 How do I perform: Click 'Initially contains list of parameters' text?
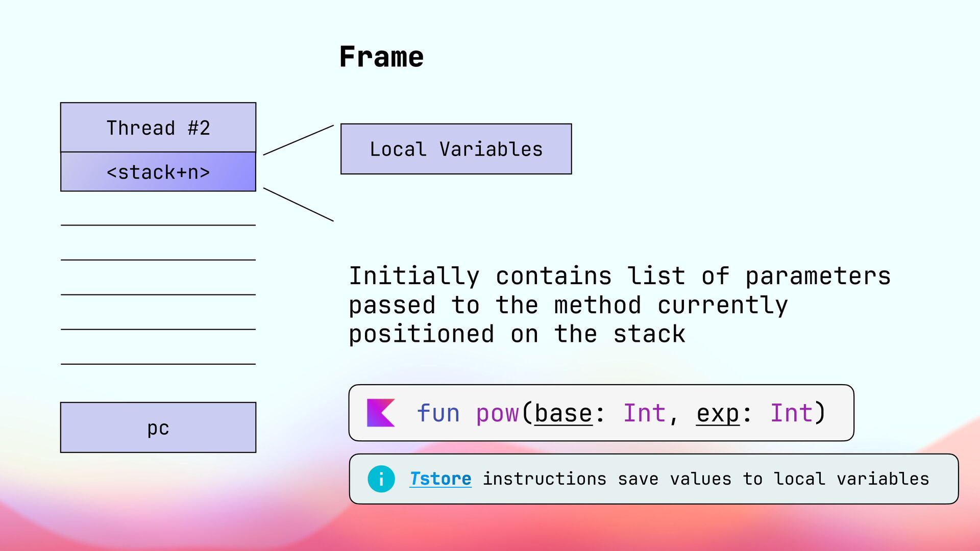(620, 276)
